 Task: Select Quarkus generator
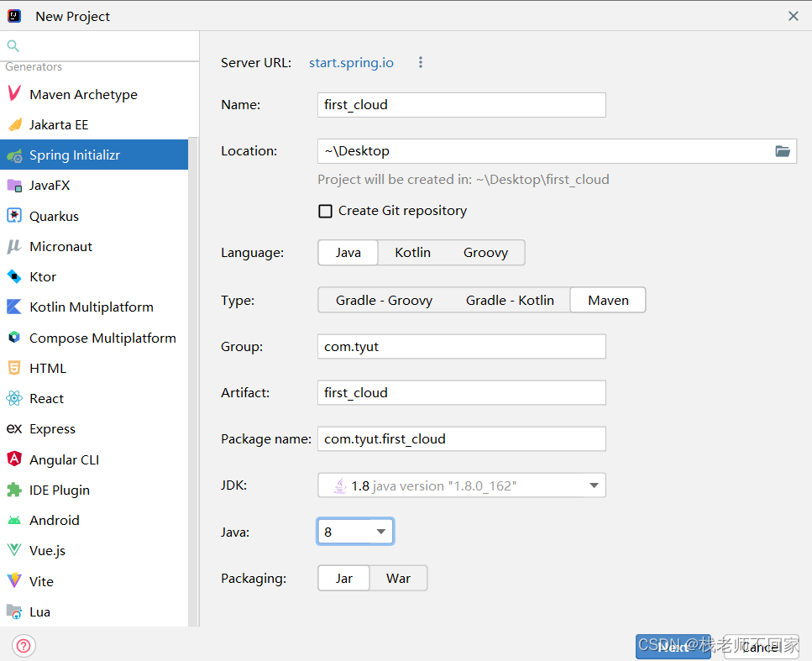click(x=94, y=216)
